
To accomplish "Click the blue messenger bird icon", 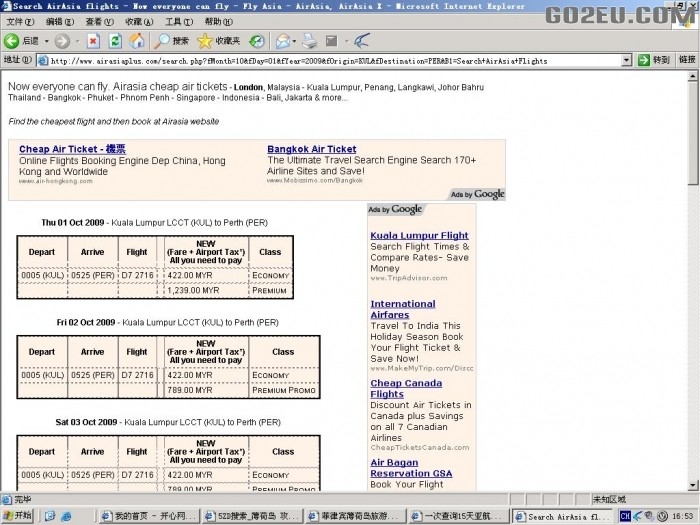I will pyautogui.click(x=362, y=41).
